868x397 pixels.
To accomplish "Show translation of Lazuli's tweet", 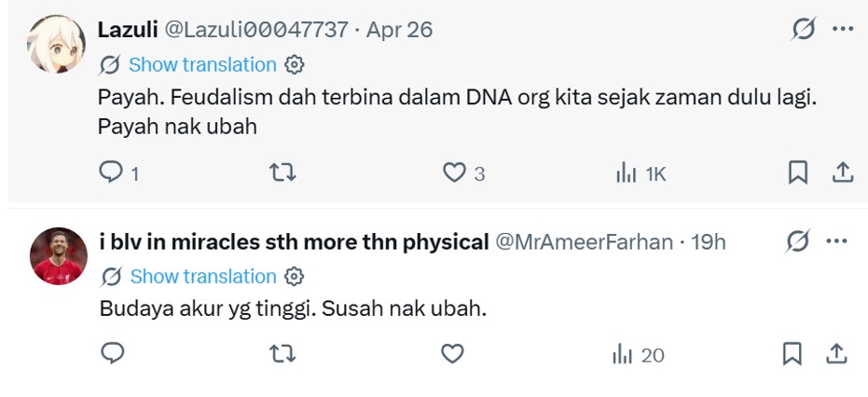I will click(x=202, y=64).
